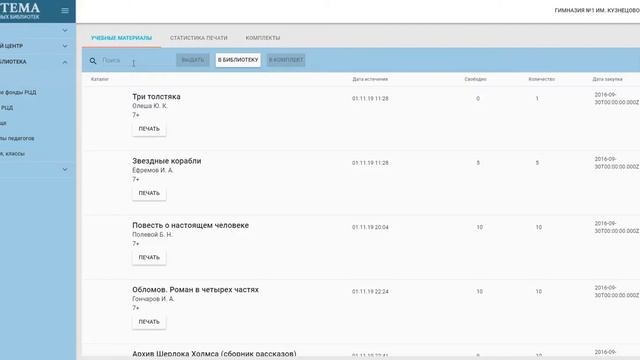Click expiry date 01.11.19 20:04
The height and width of the screenshot is (360, 640).
coord(370,227)
